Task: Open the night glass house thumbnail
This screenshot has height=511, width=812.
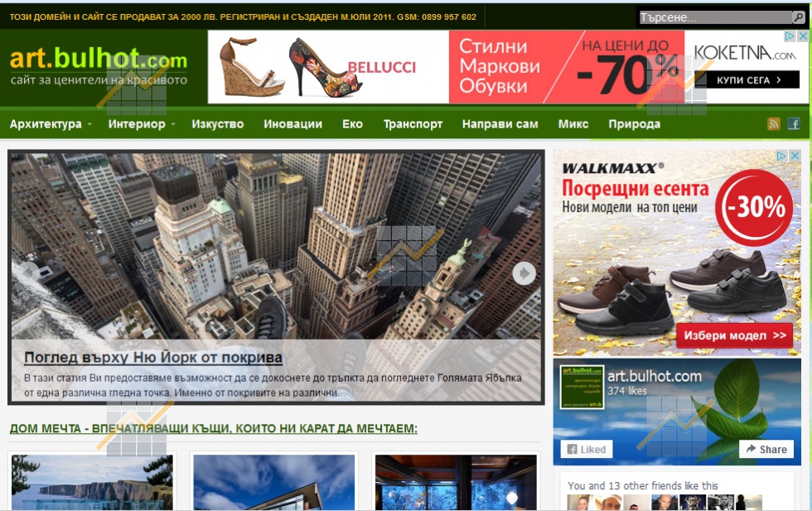Action: pos(456,483)
